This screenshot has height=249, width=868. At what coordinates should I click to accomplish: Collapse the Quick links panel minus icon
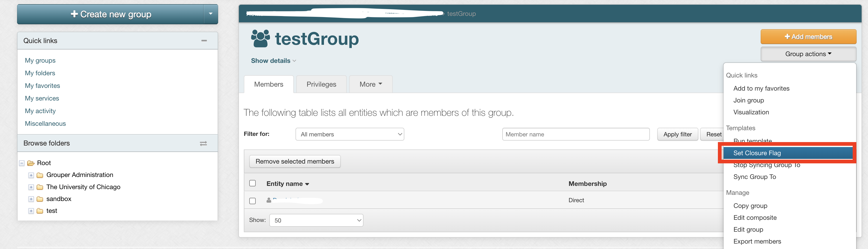click(x=204, y=41)
